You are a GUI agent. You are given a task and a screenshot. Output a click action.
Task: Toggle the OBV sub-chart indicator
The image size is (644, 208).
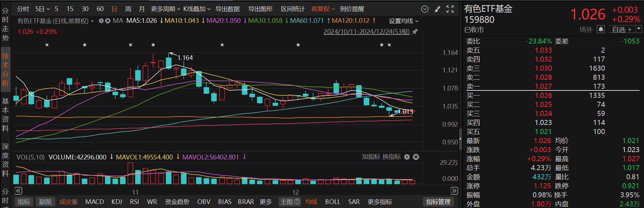[x=204, y=202]
